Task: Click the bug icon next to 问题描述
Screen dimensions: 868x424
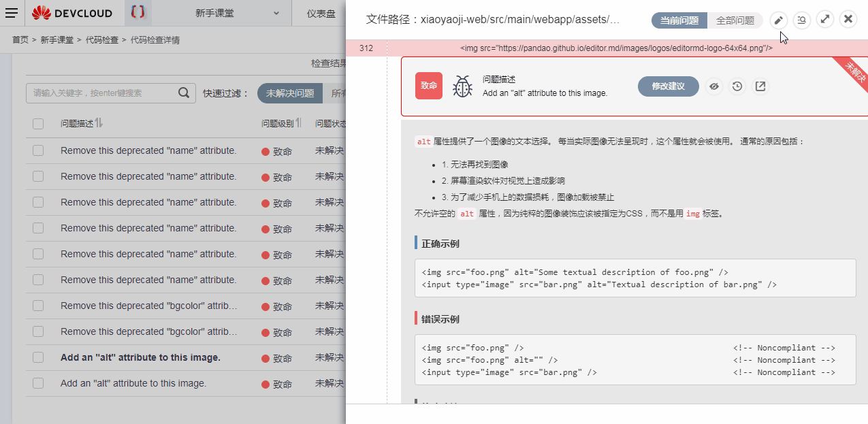Action: 463,86
